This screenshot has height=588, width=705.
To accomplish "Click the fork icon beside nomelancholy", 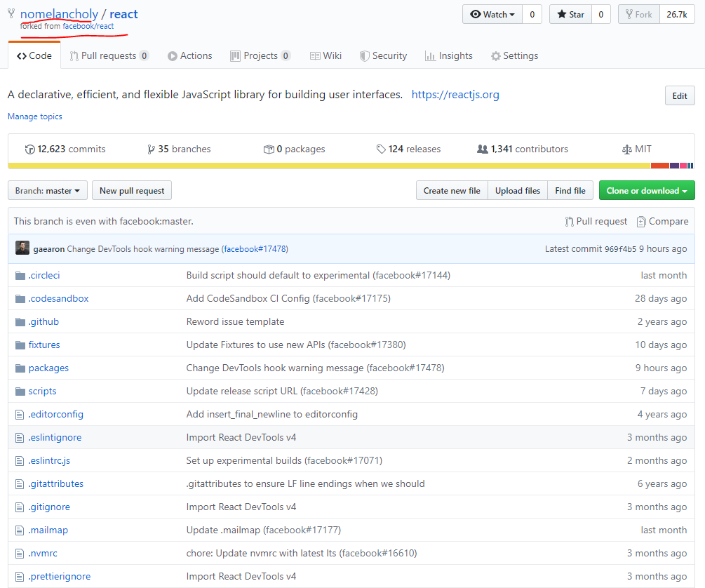I will [12, 13].
